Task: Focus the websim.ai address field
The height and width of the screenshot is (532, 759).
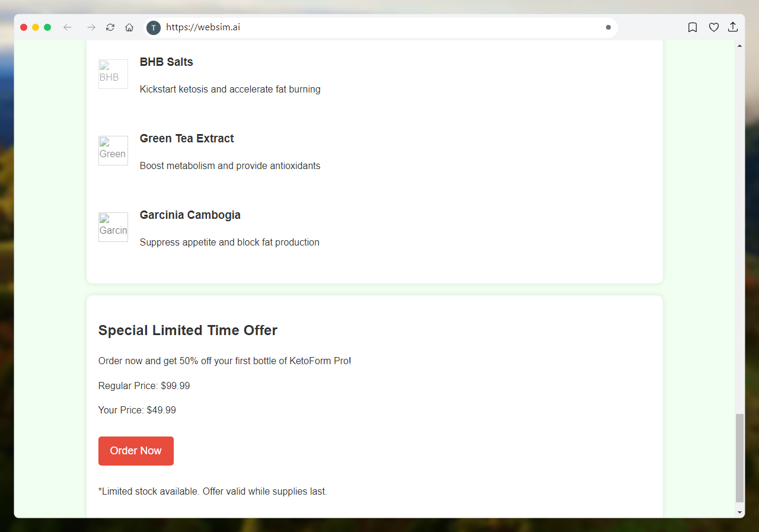Action: click(379, 27)
